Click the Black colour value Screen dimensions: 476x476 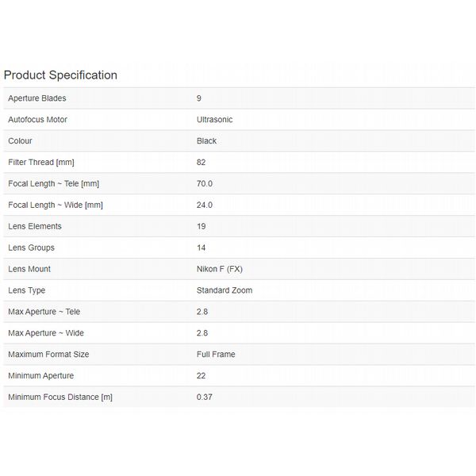coord(206,141)
